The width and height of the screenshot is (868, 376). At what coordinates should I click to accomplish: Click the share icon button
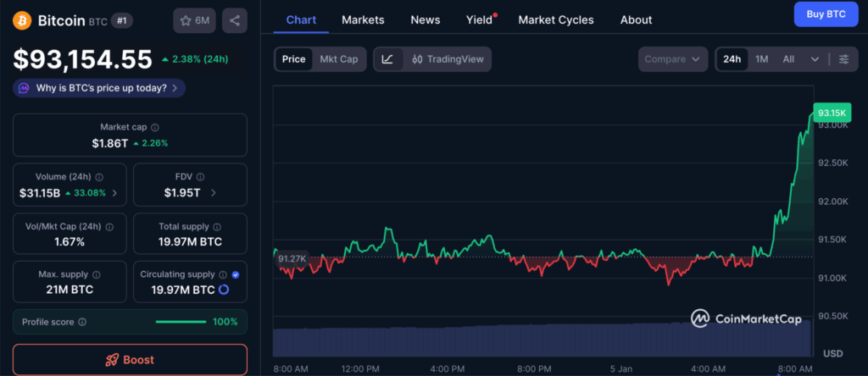coord(234,21)
